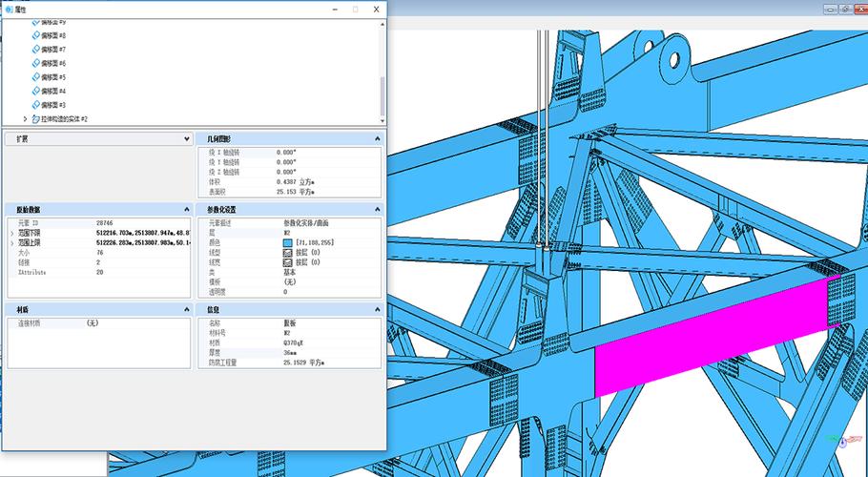This screenshot has height=477, width=868.
Task: Click the 体积 value 0.4387 立方m
Action: click(295, 181)
